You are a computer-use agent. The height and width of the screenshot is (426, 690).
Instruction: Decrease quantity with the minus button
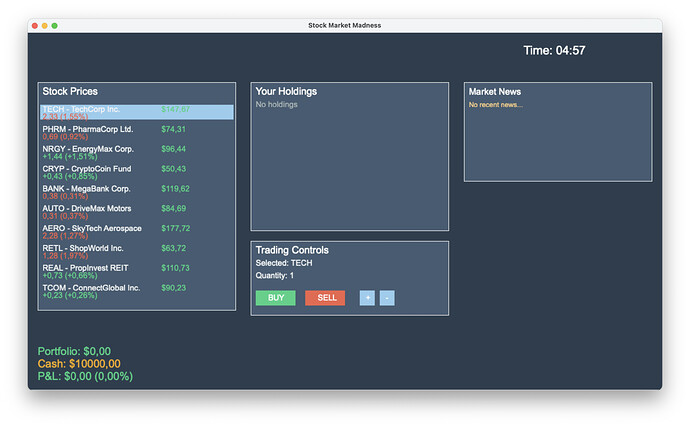click(387, 298)
